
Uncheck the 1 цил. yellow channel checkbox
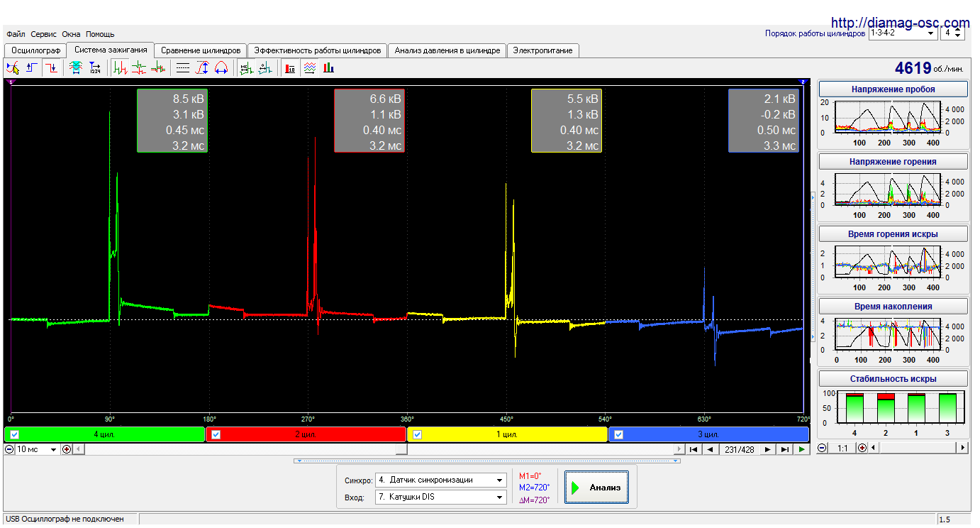point(418,434)
